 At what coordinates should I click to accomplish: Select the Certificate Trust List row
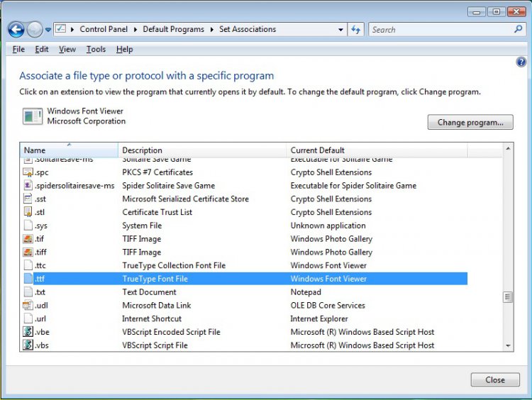243,212
